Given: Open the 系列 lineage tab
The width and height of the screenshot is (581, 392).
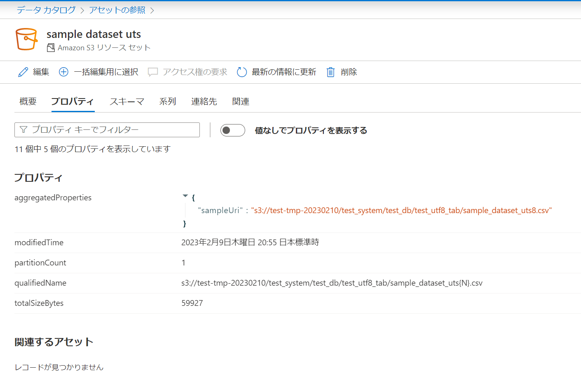Looking at the screenshot, I should point(168,101).
